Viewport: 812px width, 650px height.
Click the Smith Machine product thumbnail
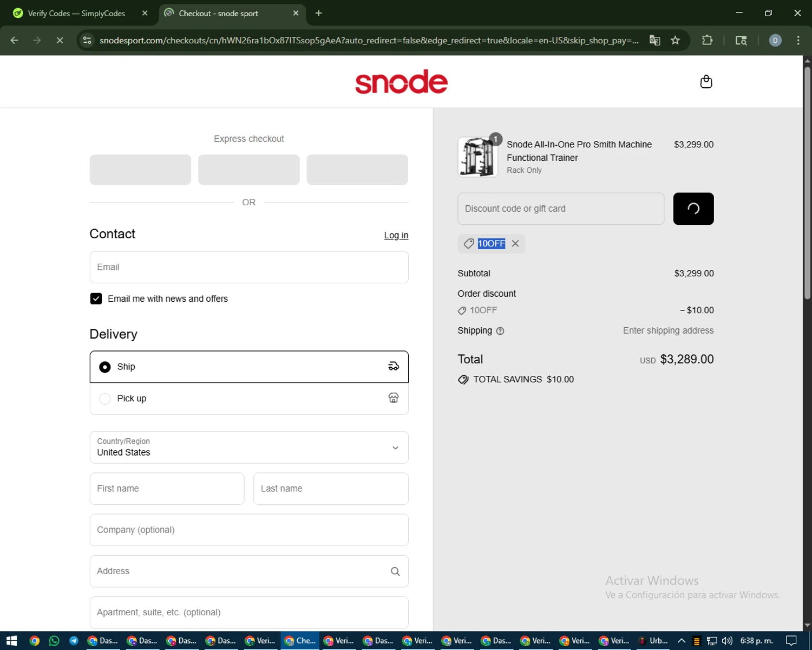tap(477, 157)
